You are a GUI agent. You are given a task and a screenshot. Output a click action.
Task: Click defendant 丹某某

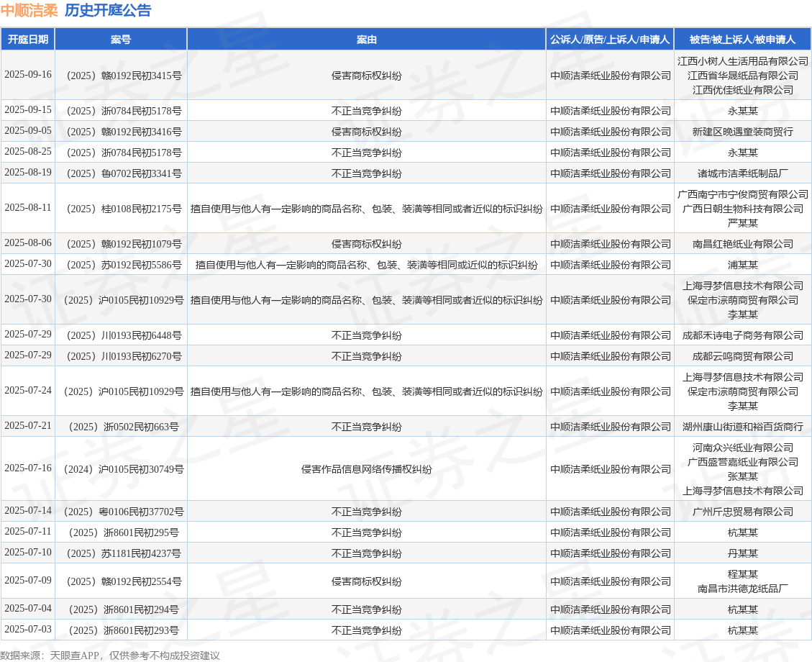[x=743, y=553]
